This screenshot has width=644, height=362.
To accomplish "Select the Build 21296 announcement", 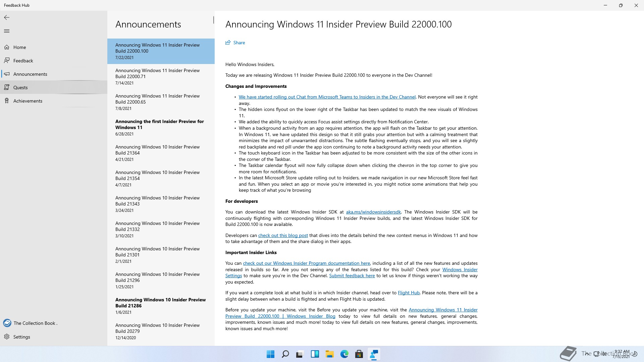I will point(161,281).
